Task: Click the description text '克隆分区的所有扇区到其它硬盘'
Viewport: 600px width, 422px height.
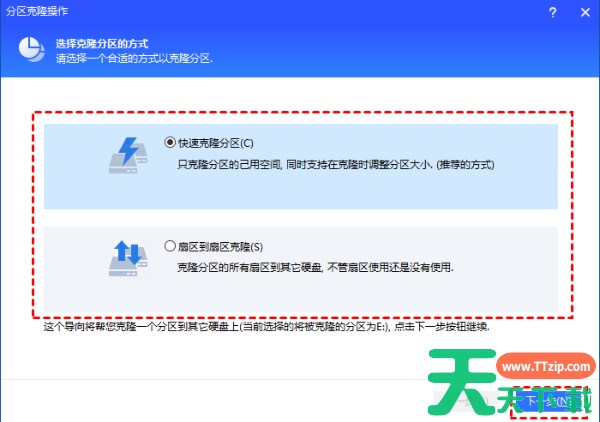Action: tap(249, 267)
